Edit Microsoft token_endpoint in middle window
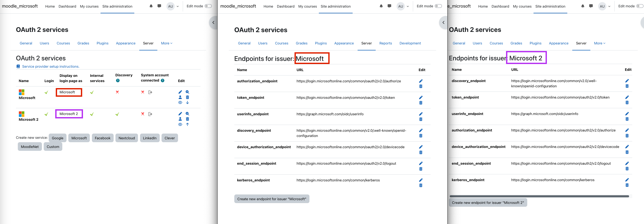The width and height of the screenshot is (644, 224). (x=421, y=97)
